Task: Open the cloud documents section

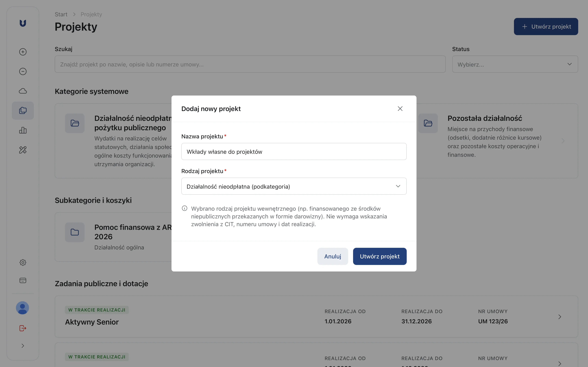Action: tap(23, 91)
